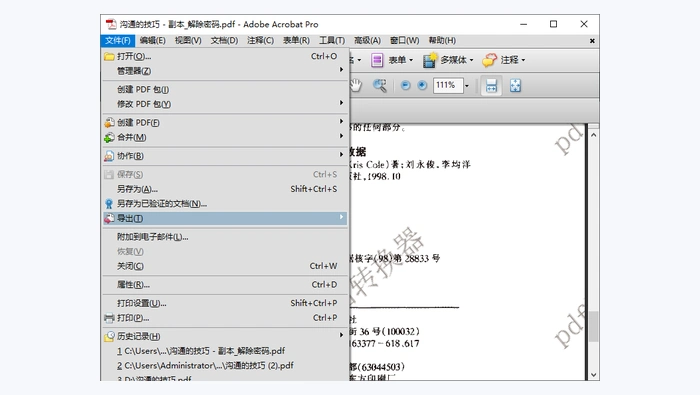This screenshot has height=395, width=700.
Task: Open the 文件(F) menu
Action: tap(117, 41)
